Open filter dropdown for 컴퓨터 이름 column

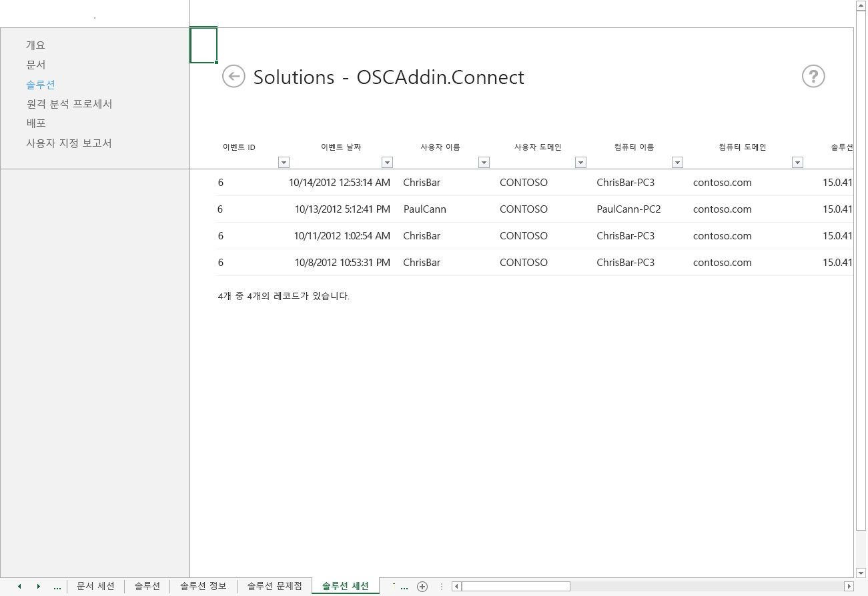point(677,162)
